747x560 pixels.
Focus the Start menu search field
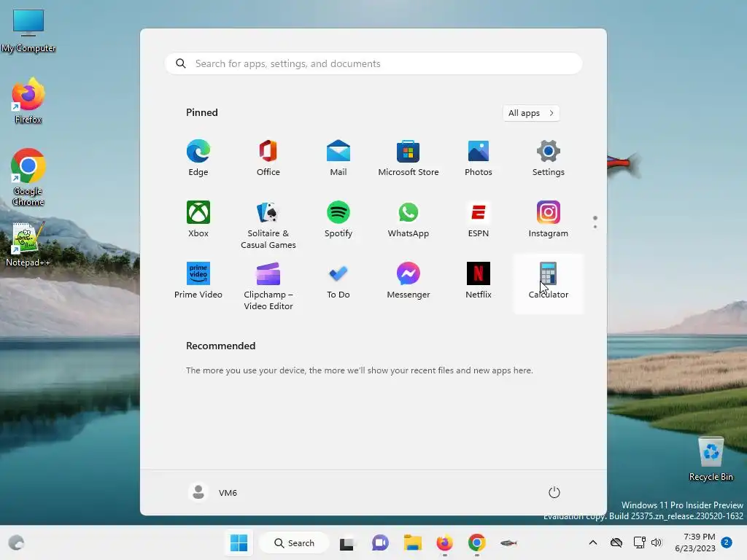pyautogui.click(x=373, y=63)
